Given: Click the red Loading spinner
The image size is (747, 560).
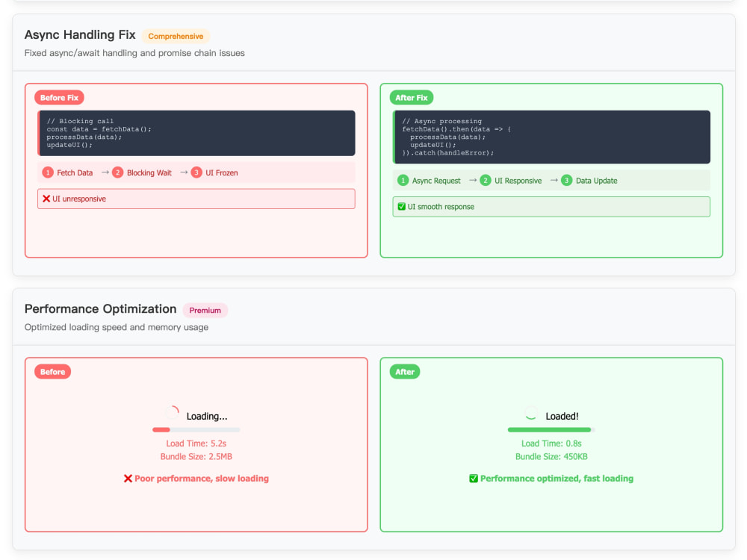Looking at the screenshot, I should tap(172, 412).
